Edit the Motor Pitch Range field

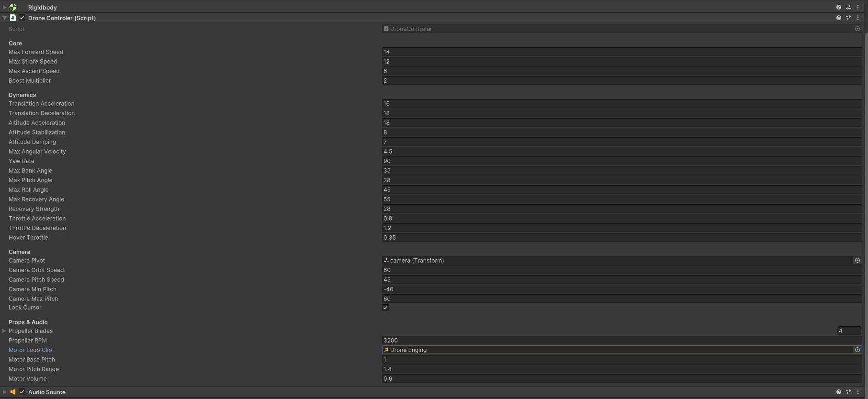(622, 369)
